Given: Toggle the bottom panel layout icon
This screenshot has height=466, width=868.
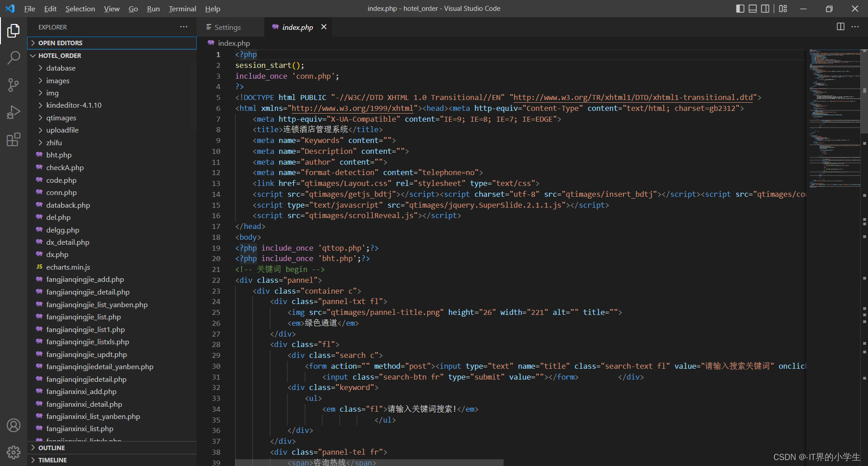Looking at the screenshot, I should click(753, 9).
